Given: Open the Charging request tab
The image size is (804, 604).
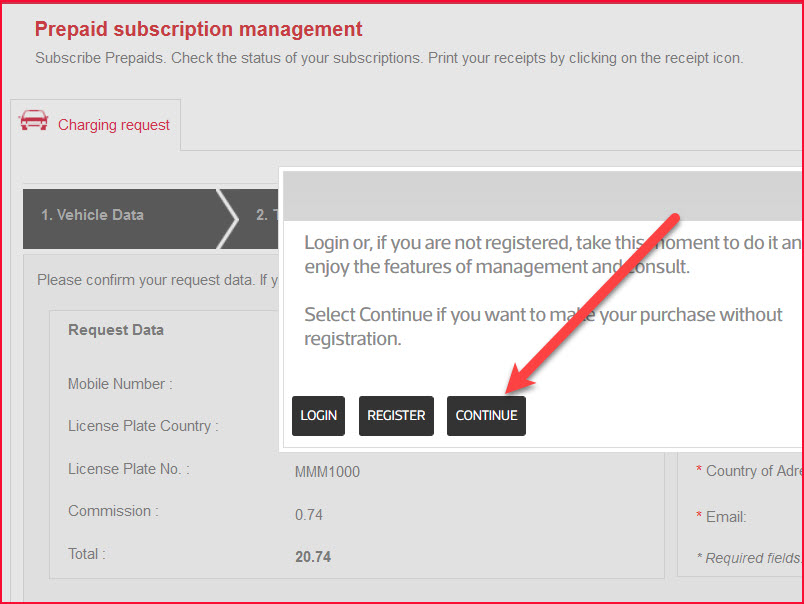Looking at the screenshot, I should tap(113, 125).
